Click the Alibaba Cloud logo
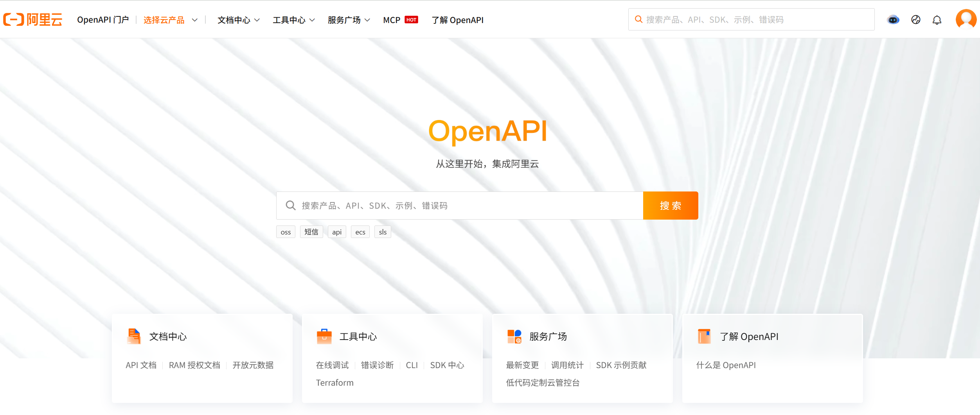This screenshot has width=980, height=415. pos(33,20)
